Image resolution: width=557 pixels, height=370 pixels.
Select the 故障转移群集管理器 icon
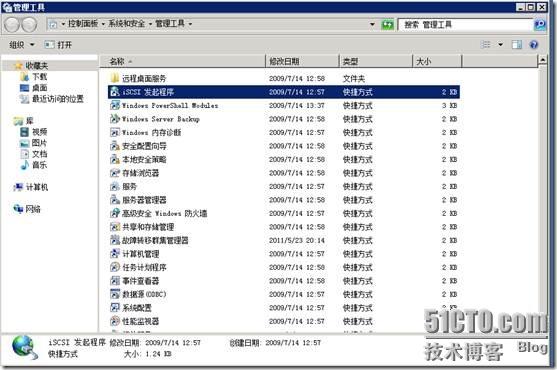tap(114, 240)
